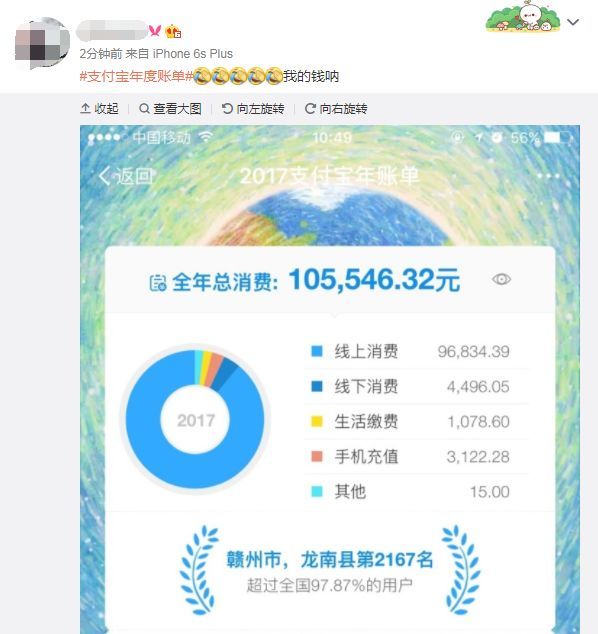Image resolution: width=598 pixels, height=634 pixels.
Task: Click the 2017 donut chart center
Action: pyautogui.click(x=196, y=420)
